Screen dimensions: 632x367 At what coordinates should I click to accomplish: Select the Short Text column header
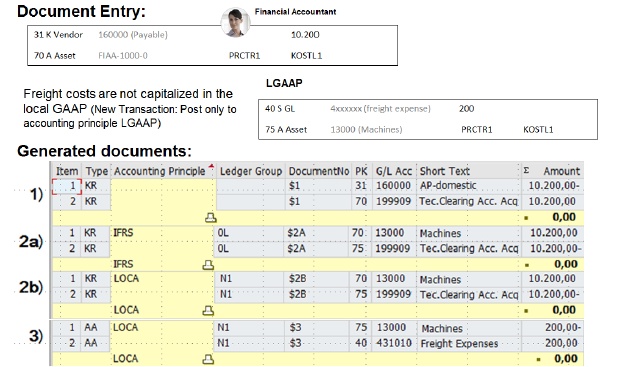[445, 171]
